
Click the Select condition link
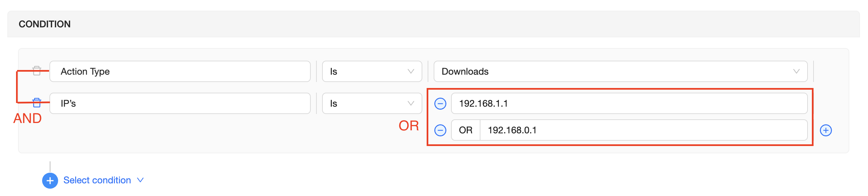tap(97, 180)
